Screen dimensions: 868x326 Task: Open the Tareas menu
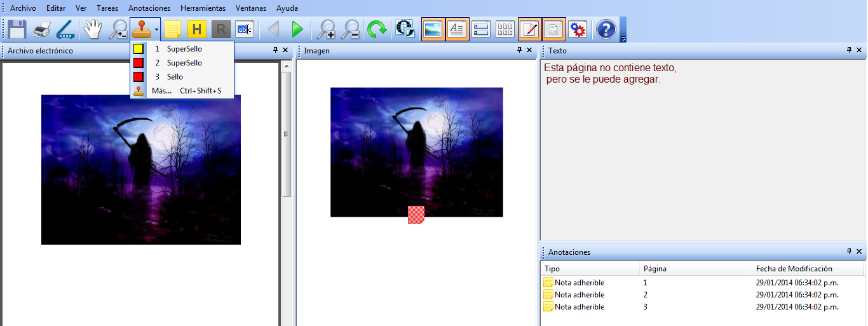pyautogui.click(x=107, y=8)
